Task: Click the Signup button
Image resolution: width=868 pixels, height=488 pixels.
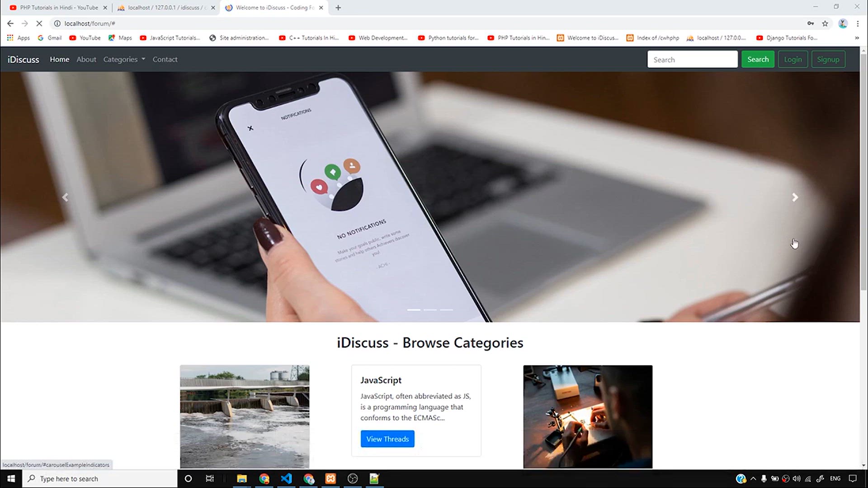Action: [x=828, y=60]
